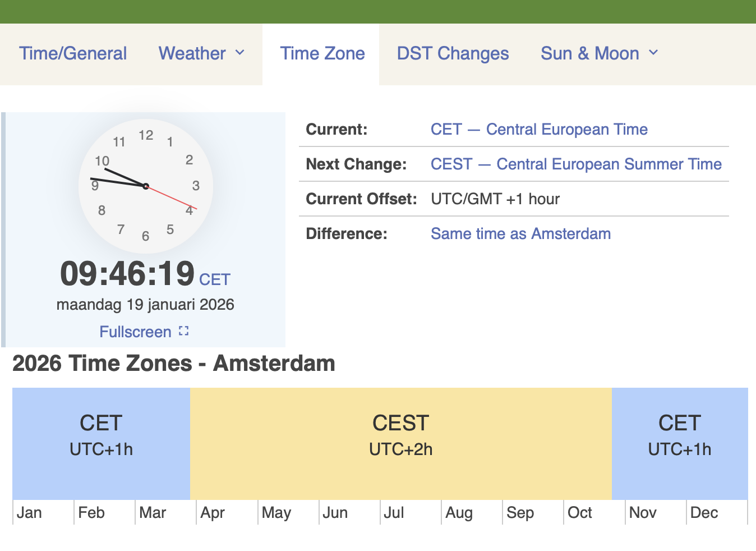Viewport: 756px width, 551px height.
Task: Click the fullscreen expand icon
Action: click(x=183, y=331)
